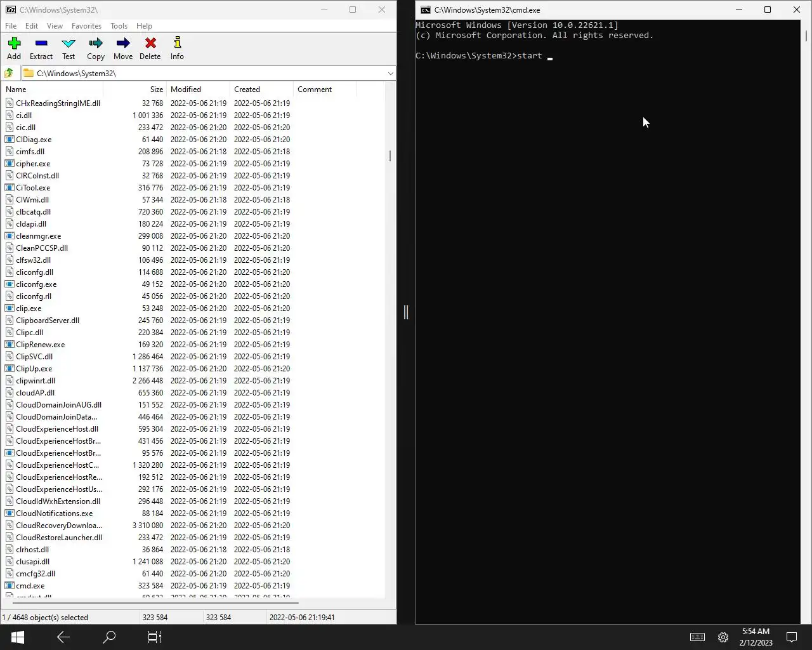This screenshot has width=812, height=650.
Task: Sort files by the Size column header
Action: coord(134,90)
